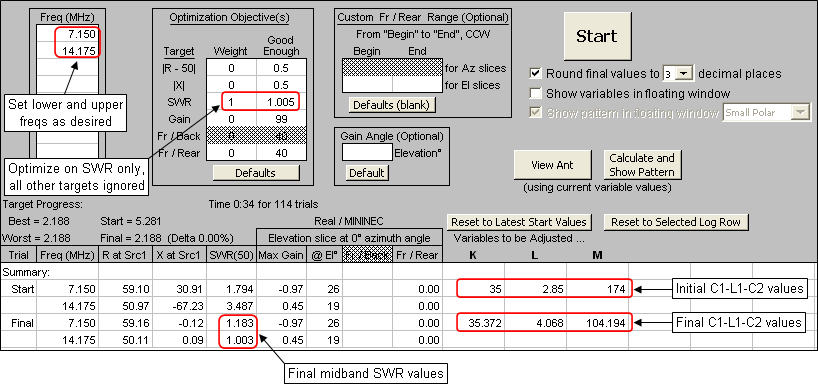This screenshot has width=818, height=384.
Task: Click the large Start button
Action: pyautogui.click(x=596, y=37)
